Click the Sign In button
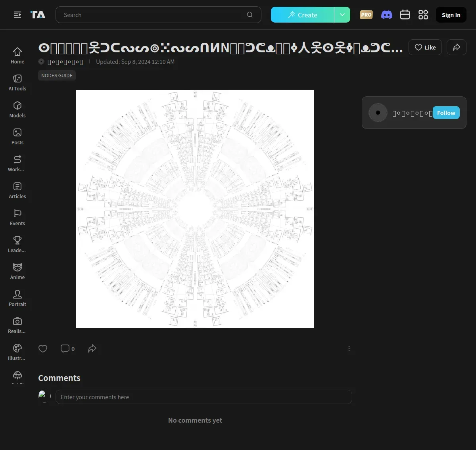This screenshot has width=476, height=450. pos(451,15)
